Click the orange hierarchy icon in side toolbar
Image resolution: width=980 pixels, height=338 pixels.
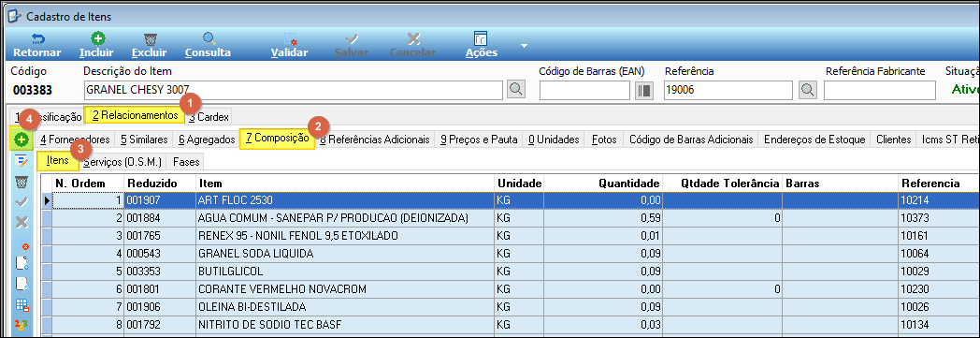[x=22, y=325]
